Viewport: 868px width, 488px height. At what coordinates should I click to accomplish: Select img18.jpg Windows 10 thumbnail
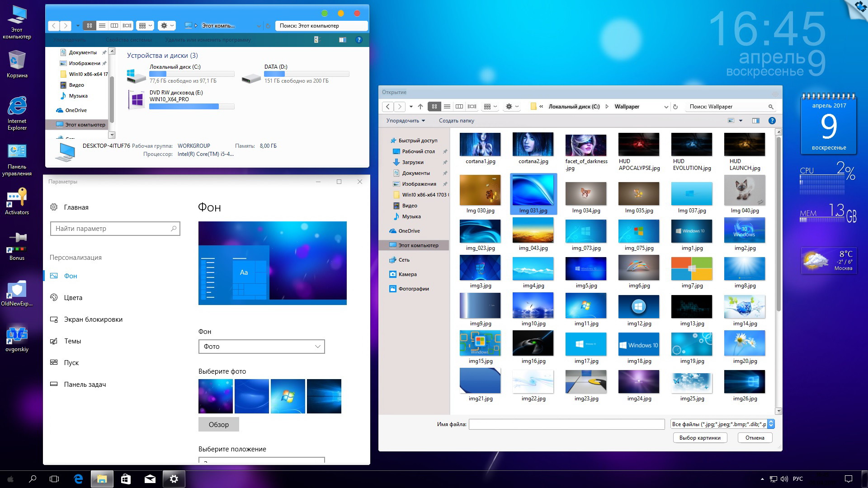coord(639,348)
